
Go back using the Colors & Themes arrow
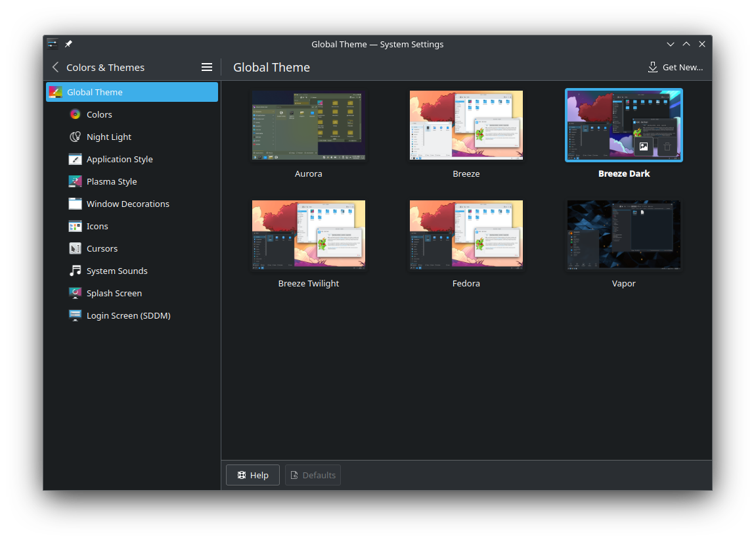pos(55,68)
